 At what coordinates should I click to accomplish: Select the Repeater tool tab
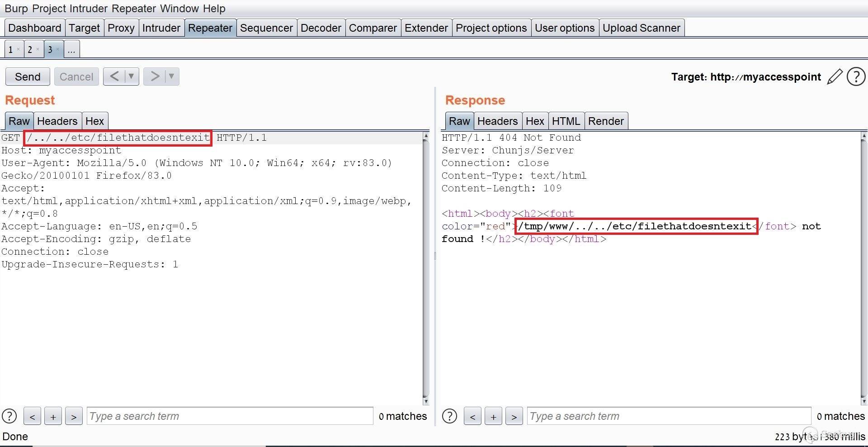pyautogui.click(x=210, y=28)
